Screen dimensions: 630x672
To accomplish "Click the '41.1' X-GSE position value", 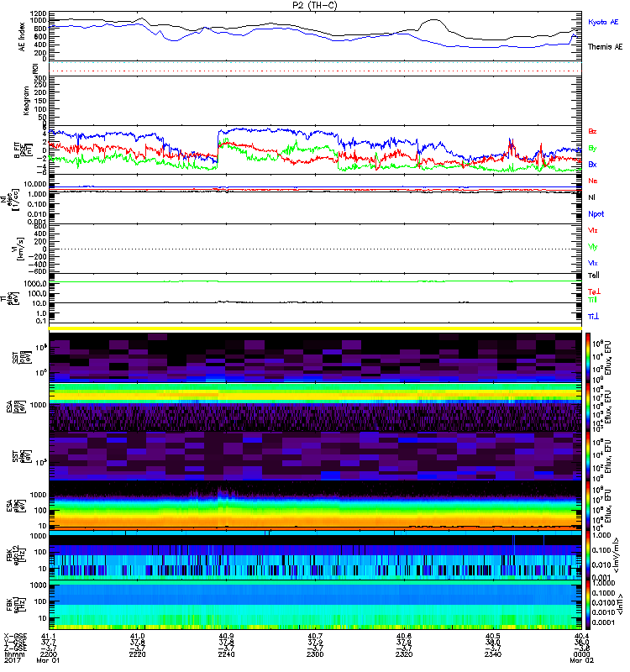I will click(x=49, y=636).
